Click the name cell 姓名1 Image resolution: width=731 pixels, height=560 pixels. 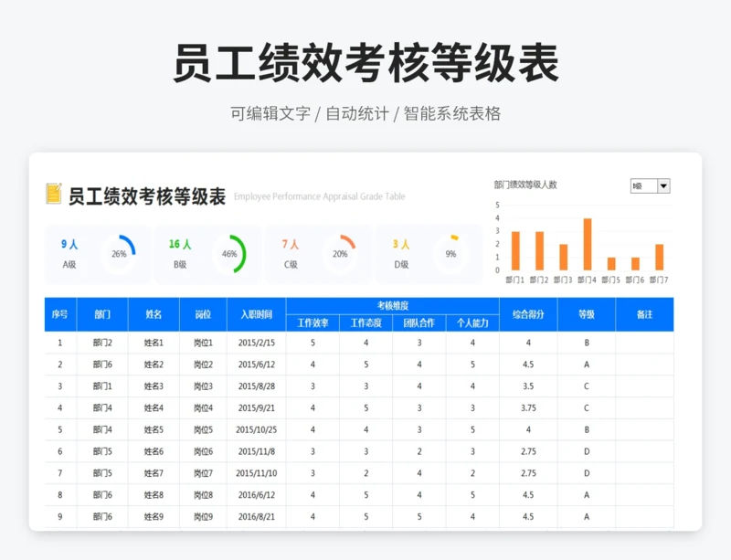[x=154, y=343]
